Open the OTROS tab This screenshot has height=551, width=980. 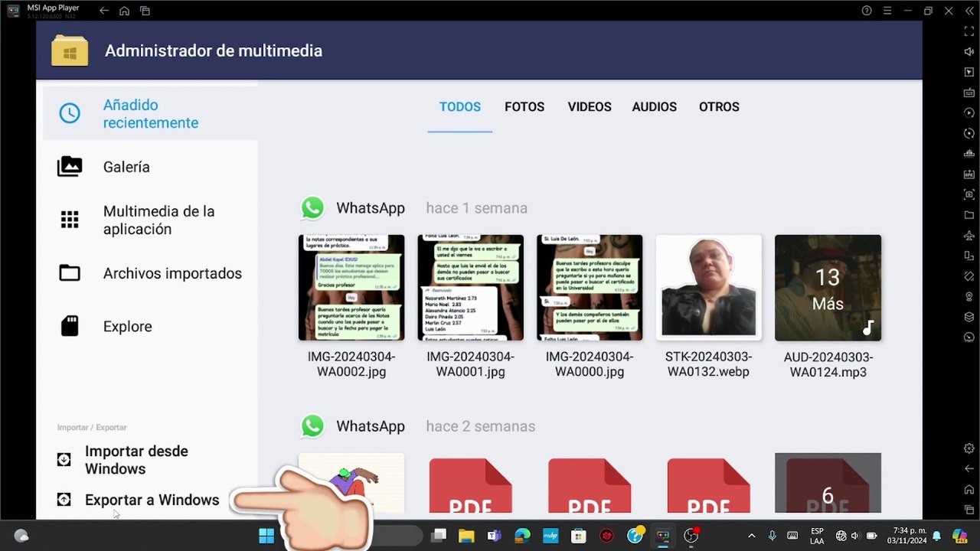tap(719, 107)
